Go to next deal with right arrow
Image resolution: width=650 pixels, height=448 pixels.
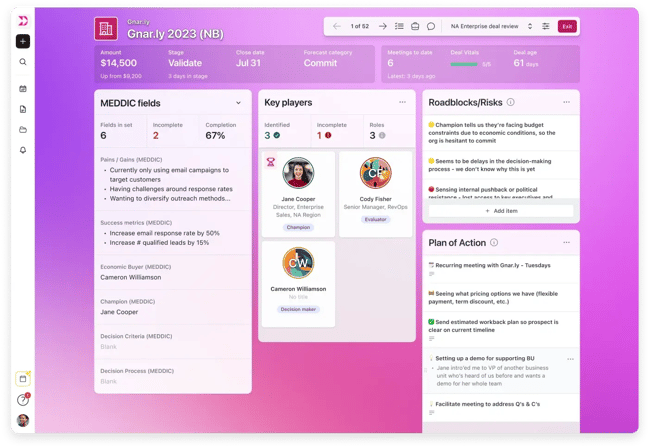coord(382,26)
